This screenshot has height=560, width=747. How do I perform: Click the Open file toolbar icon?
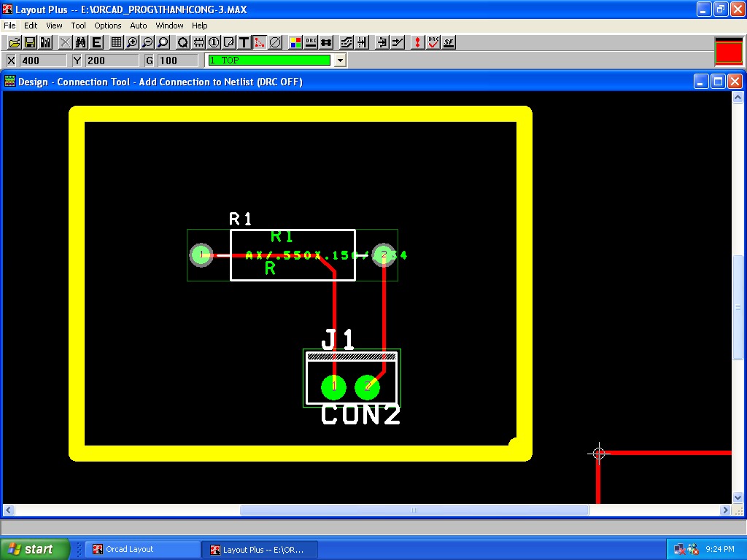[x=15, y=43]
